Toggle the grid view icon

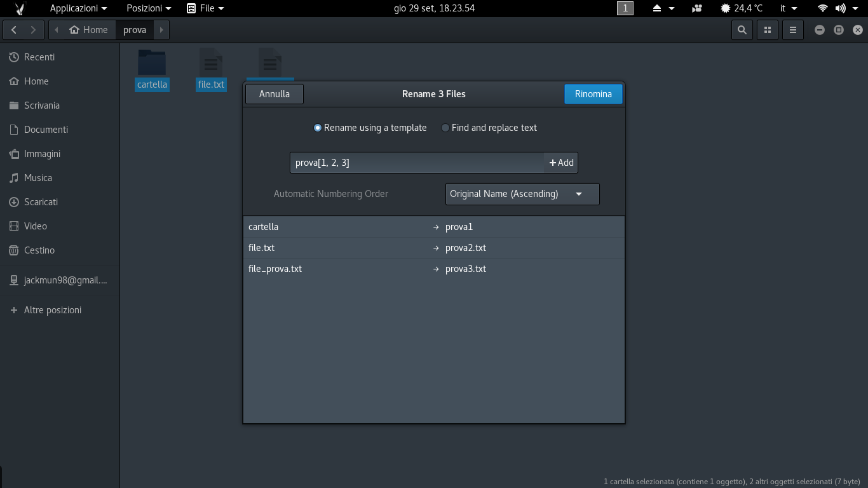pos(767,30)
